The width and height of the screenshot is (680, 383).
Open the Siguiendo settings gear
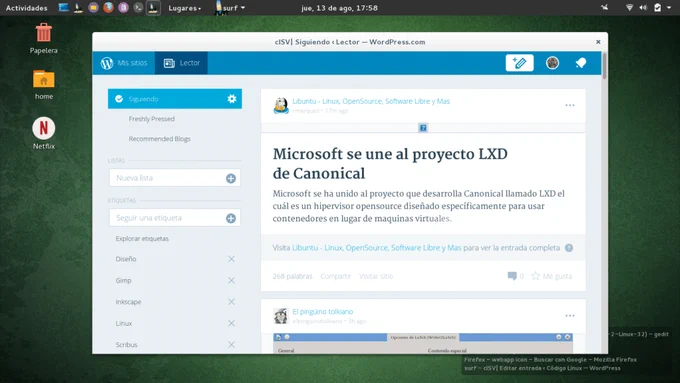pos(232,99)
